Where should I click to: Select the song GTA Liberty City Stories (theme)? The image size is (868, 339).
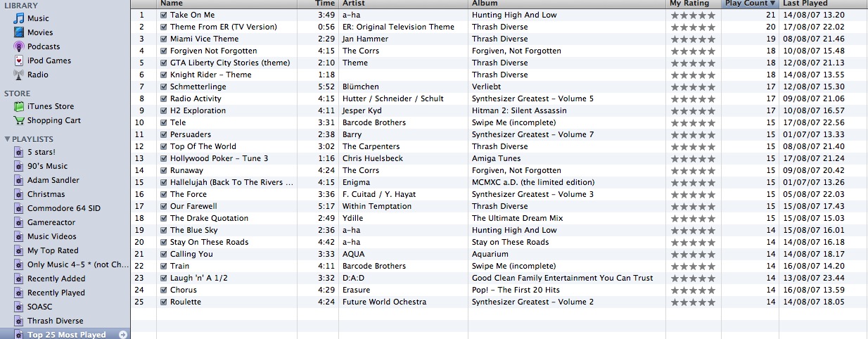tap(230, 63)
